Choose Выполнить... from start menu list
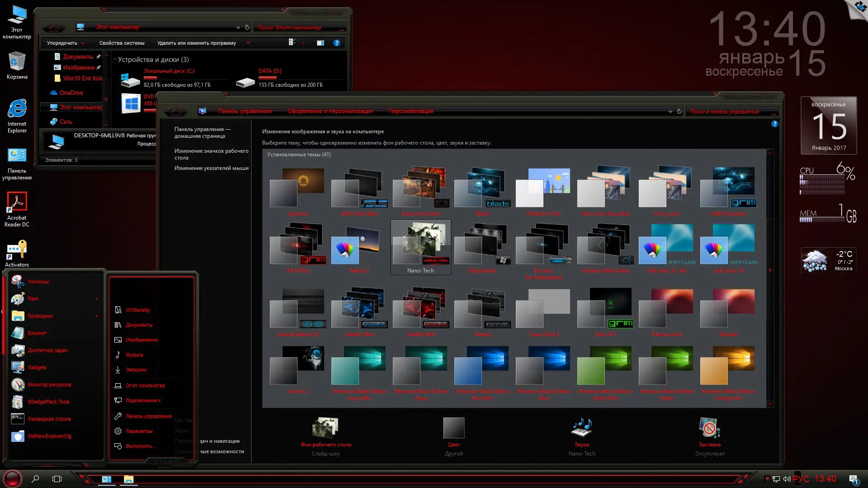The height and width of the screenshot is (488, 868). (x=141, y=446)
